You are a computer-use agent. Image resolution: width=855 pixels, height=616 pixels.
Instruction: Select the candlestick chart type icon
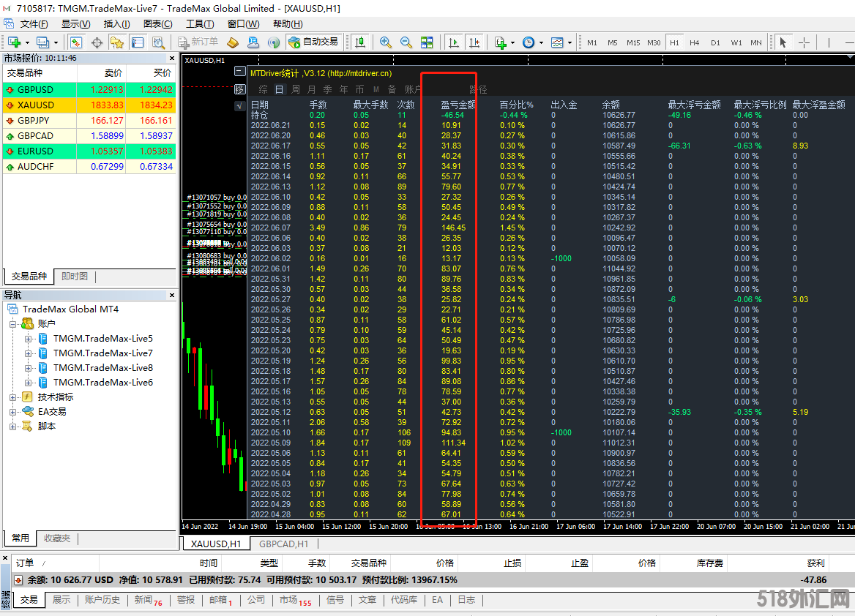[x=360, y=42]
